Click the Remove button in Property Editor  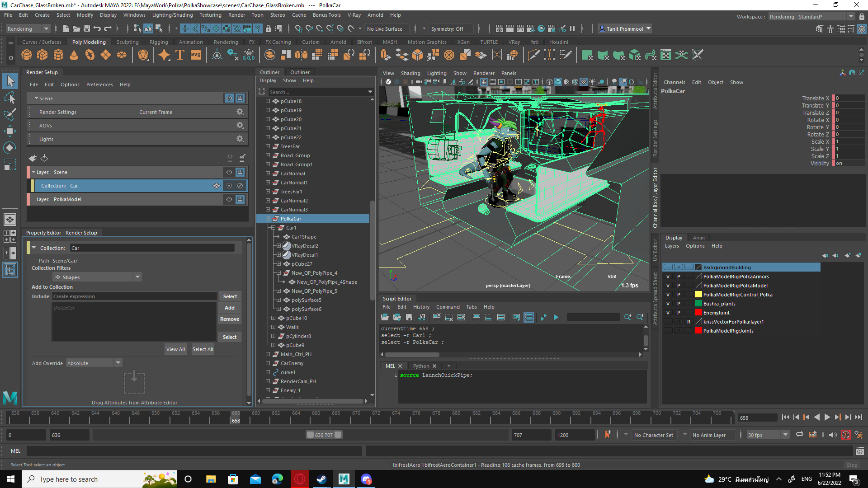(x=230, y=319)
